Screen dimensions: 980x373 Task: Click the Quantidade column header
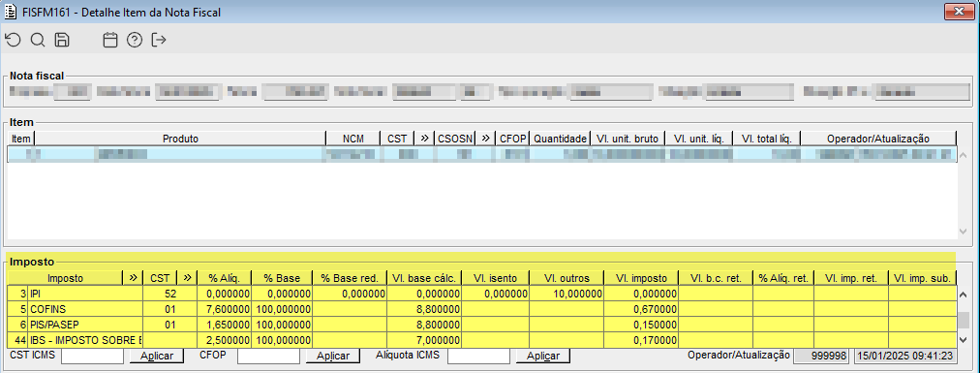point(560,139)
